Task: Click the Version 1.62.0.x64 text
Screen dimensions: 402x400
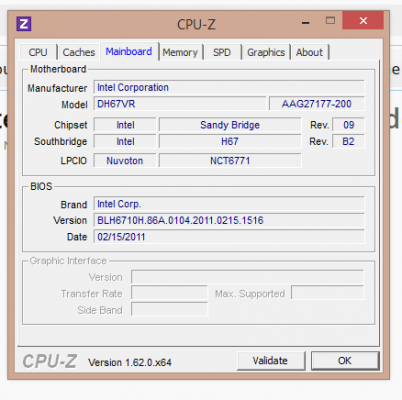Action: pyautogui.click(x=130, y=362)
